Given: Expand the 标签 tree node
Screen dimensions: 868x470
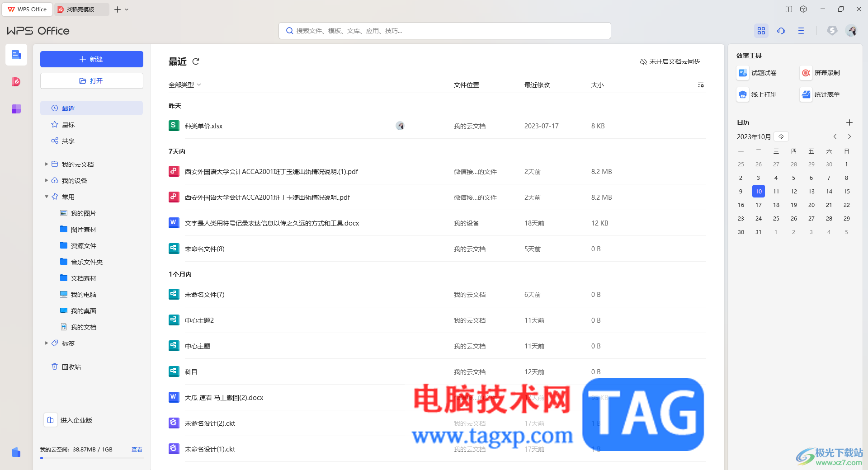Looking at the screenshot, I should pyautogui.click(x=46, y=343).
